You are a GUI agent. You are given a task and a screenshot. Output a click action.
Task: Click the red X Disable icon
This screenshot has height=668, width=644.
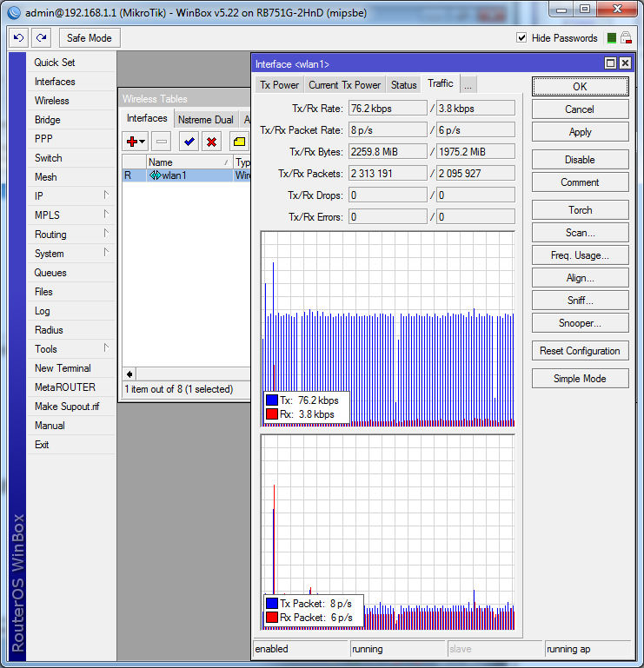point(211,142)
